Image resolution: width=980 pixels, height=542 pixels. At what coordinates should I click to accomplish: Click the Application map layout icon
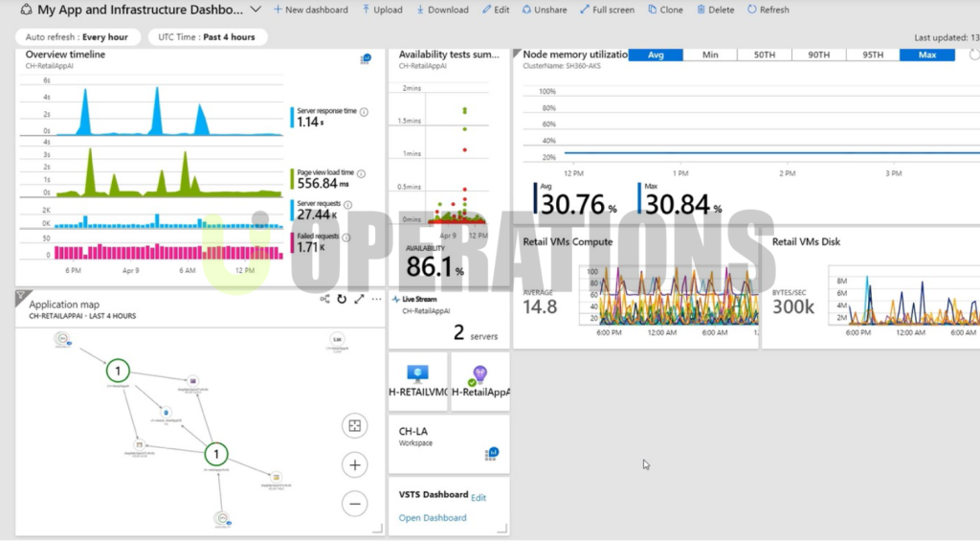click(x=324, y=300)
